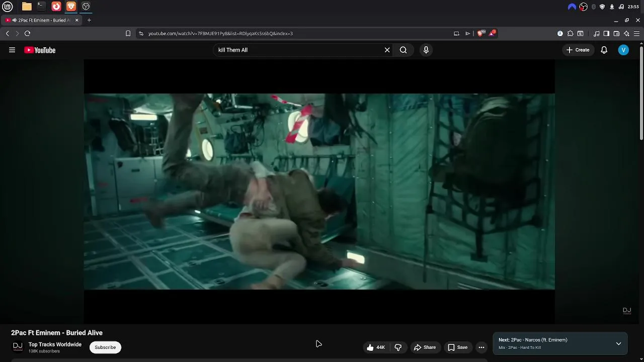Screen dimensions: 644x362
Task: Click the grey Bluetooth tray icon
Action: point(594,7)
